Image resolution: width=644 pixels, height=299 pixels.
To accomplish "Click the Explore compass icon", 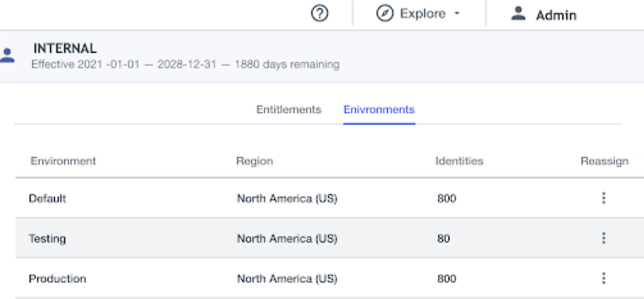I will (x=385, y=13).
